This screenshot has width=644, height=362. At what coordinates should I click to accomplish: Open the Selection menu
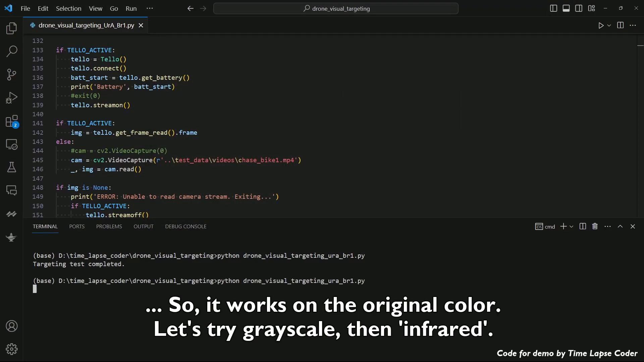click(68, 8)
